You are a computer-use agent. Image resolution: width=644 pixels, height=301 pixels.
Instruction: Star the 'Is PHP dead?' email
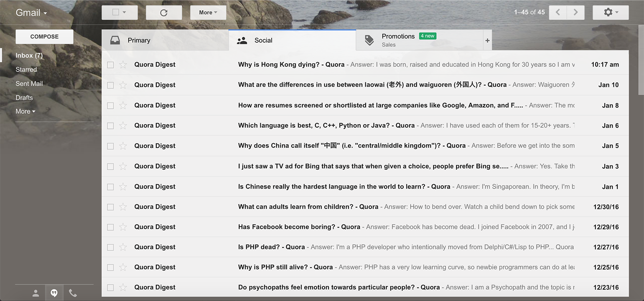click(x=123, y=247)
